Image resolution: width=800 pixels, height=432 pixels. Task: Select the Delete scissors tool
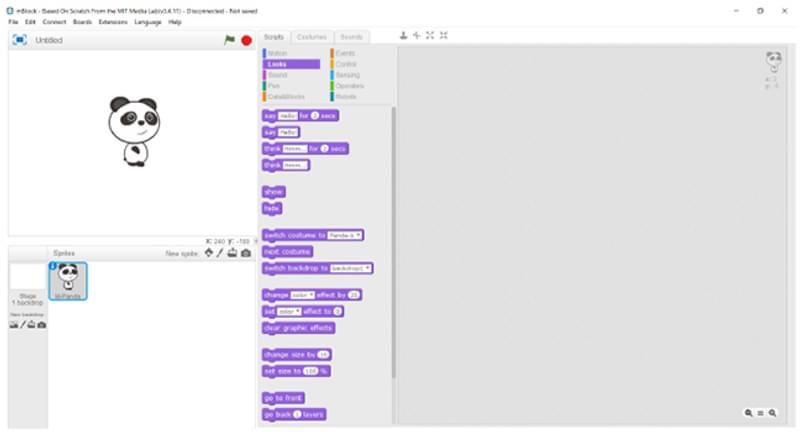(417, 35)
